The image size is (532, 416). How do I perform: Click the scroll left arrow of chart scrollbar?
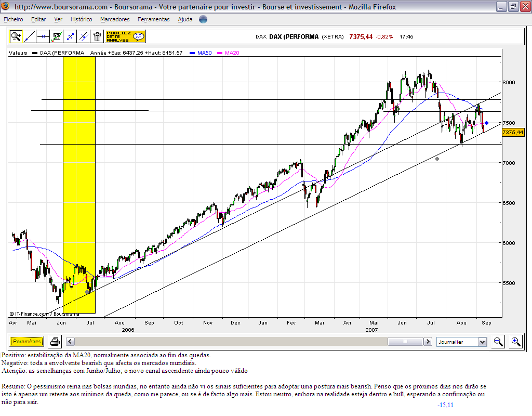pos(70,341)
